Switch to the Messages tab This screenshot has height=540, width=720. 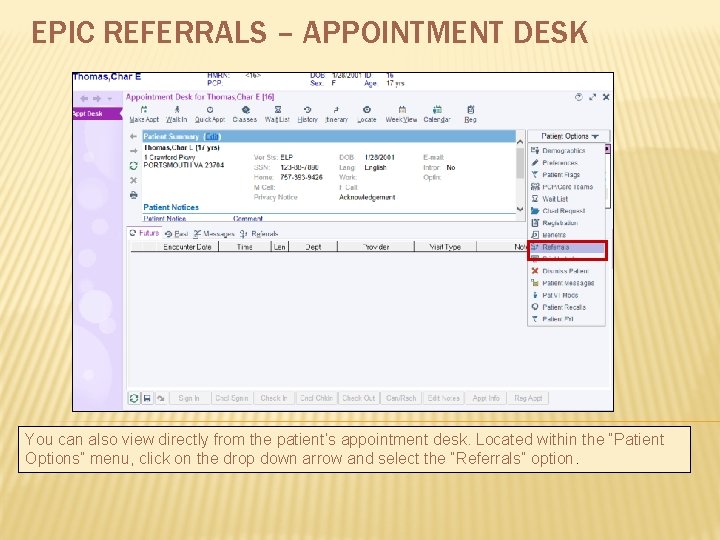(214, 234)
